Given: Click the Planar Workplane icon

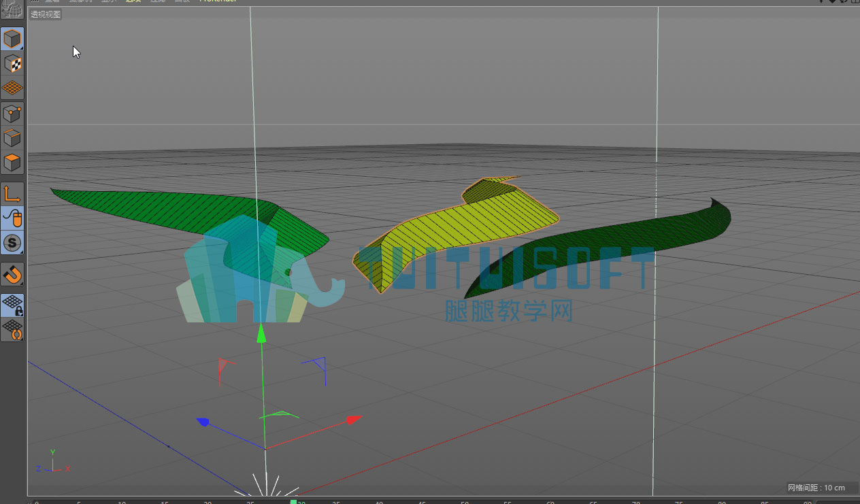Looking at the screenshot, I should tap(12, 329).
